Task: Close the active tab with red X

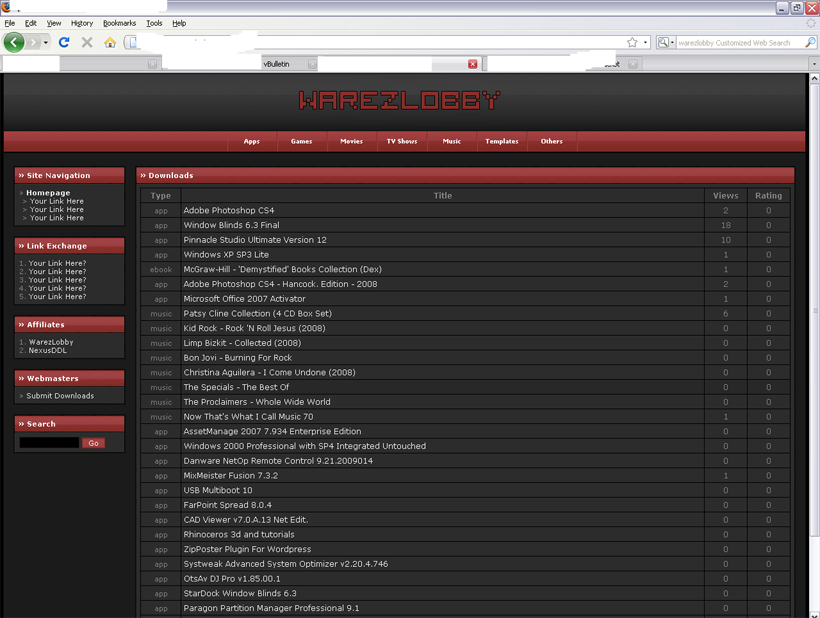Action: point(473,64)
